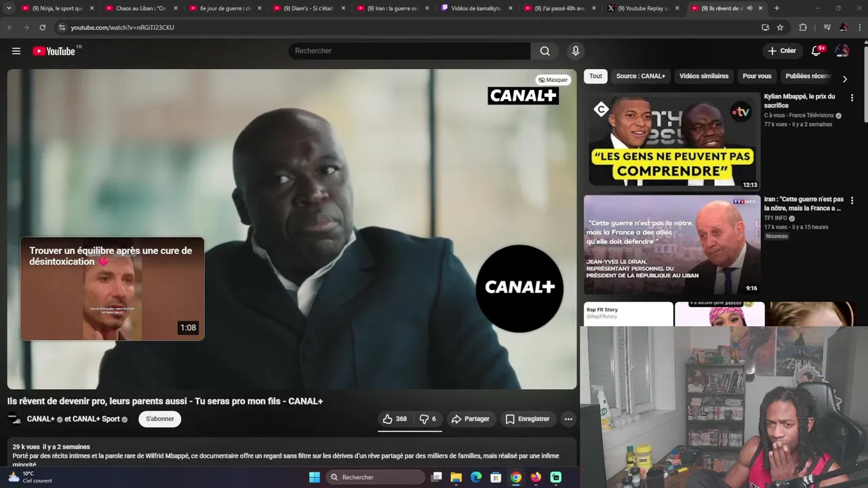The image size is (868, 488).
Task: Open Windows Start menu
Action: (x=315, y=477)
